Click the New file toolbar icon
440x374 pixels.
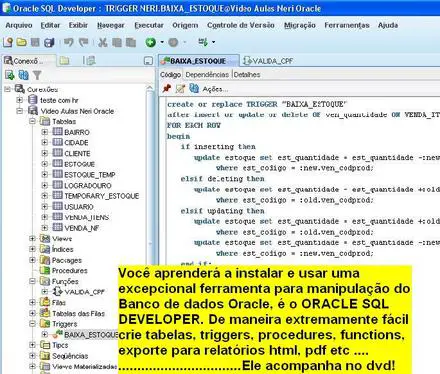pos(8,42)
